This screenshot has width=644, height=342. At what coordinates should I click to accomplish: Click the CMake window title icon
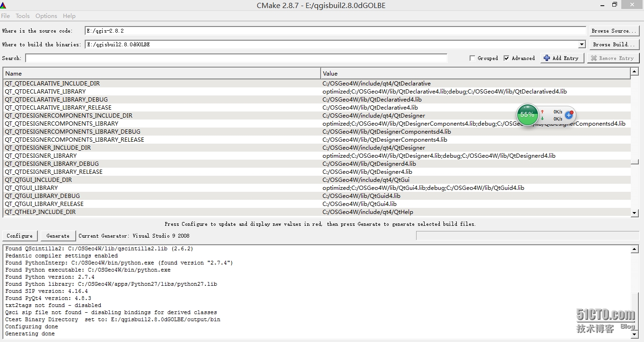[3, 5]
